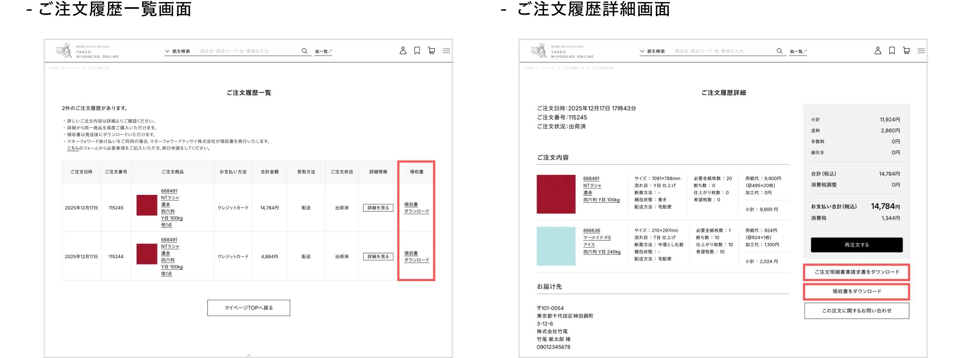The image size is (980, 358).
Task: Click light blue マーメイド-FS paper swatch
Action: (556, 246)
